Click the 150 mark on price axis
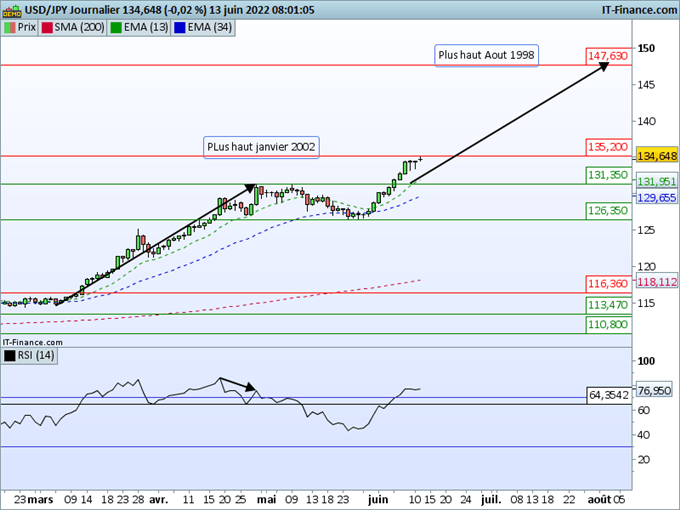This screenshot has height=510, width=680. 646,48
